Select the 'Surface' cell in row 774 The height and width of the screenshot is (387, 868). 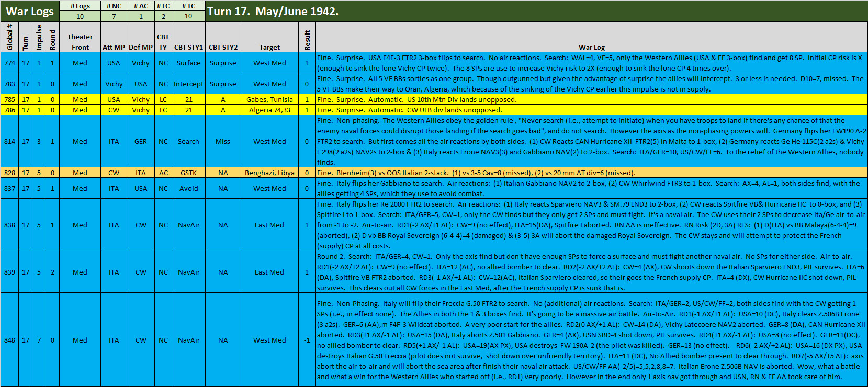188,63
